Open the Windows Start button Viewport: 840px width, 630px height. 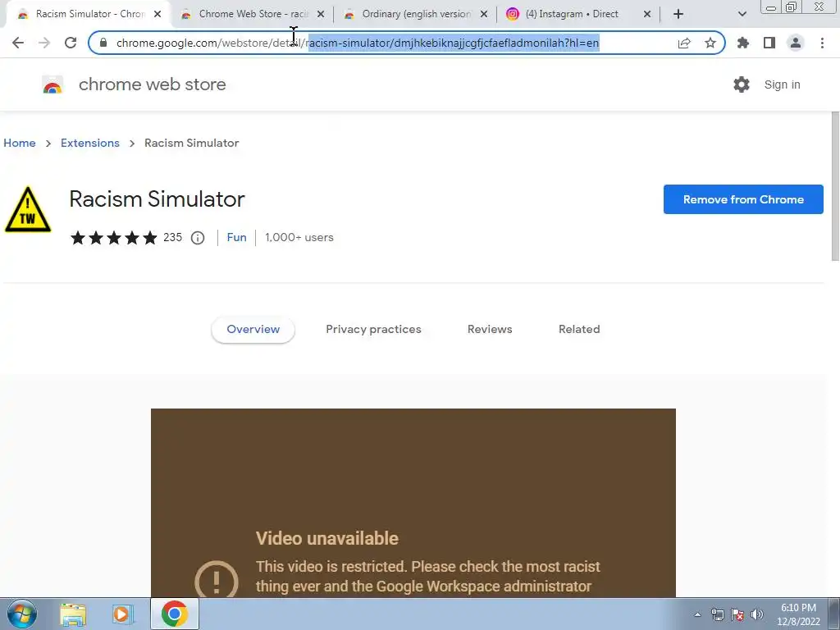[21, 614]
